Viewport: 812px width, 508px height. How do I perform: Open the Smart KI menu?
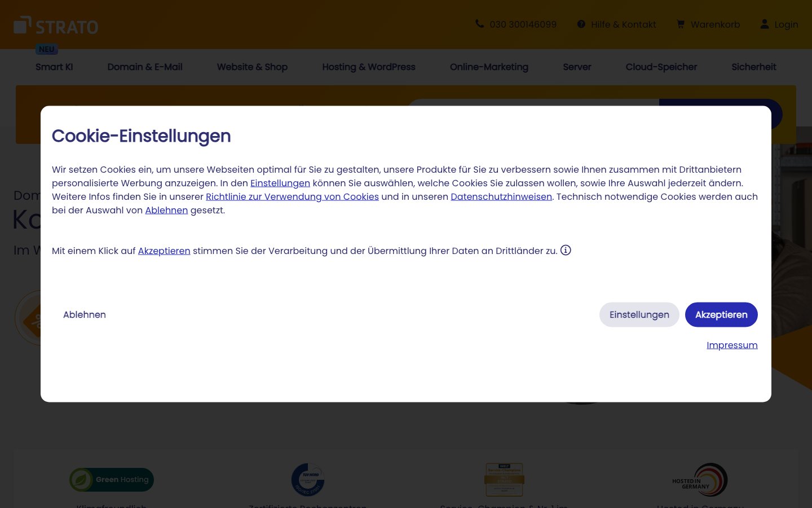click(54, 67)
